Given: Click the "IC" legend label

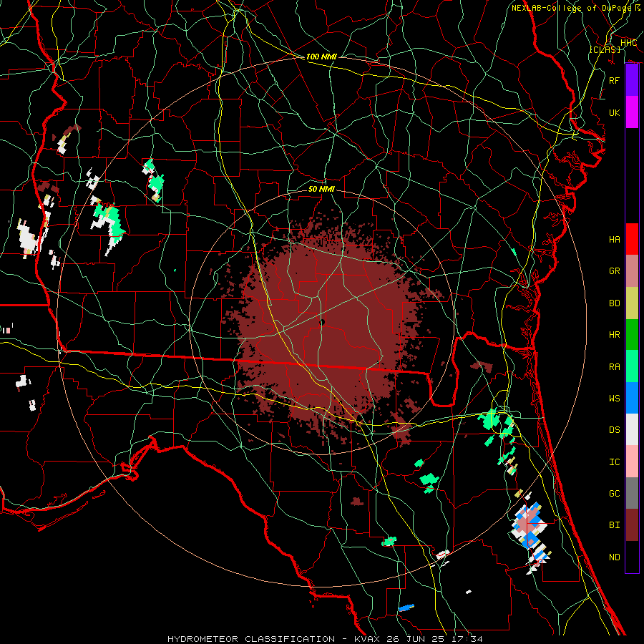Looking at the screenshot, I should click(615, 462).
